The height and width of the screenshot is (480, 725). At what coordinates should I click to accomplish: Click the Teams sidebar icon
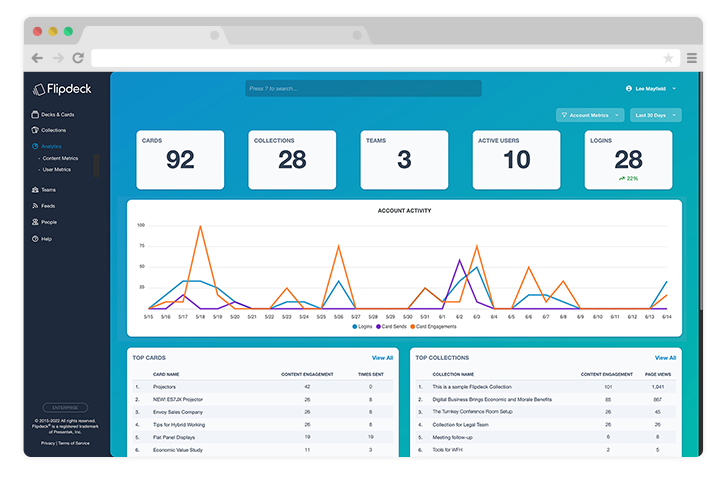coord(35,190)
